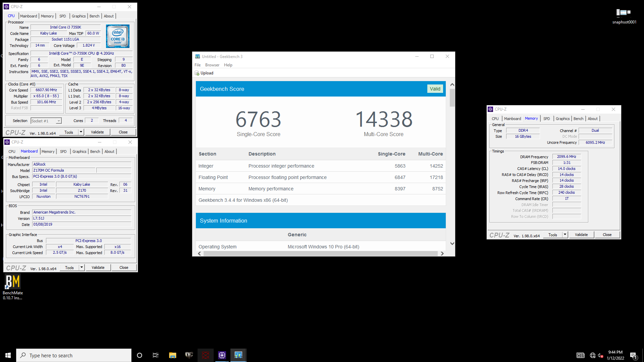644x362 pixels.
Task: Click single-core score 6763
Action: click(258, 119)
